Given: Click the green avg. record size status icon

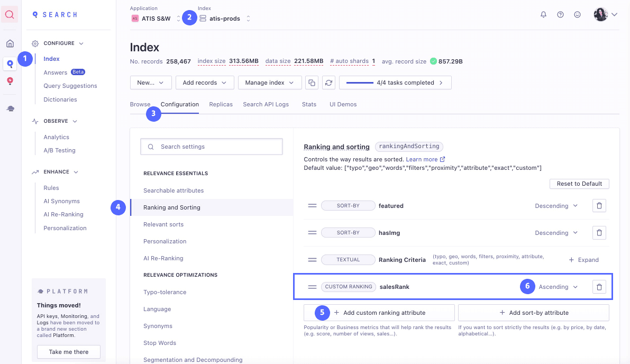Looking at the screenshot, I should (x=433, y=61).
